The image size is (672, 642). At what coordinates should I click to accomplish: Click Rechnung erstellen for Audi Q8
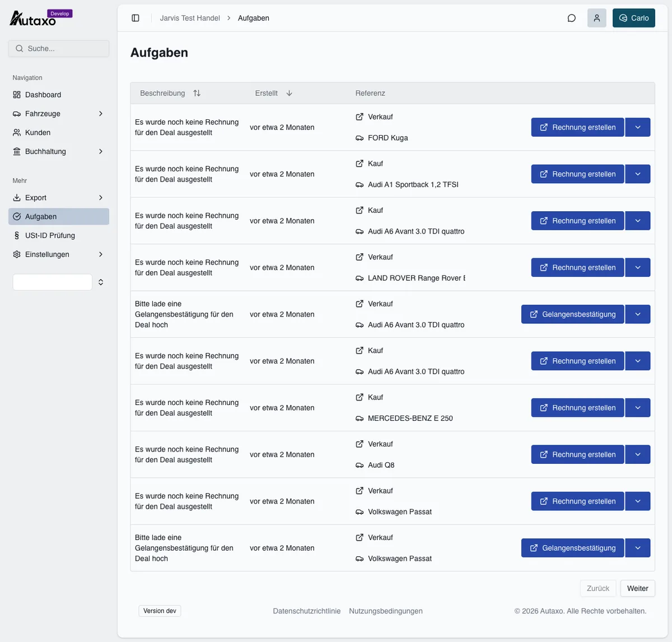[x=577, y=454]
